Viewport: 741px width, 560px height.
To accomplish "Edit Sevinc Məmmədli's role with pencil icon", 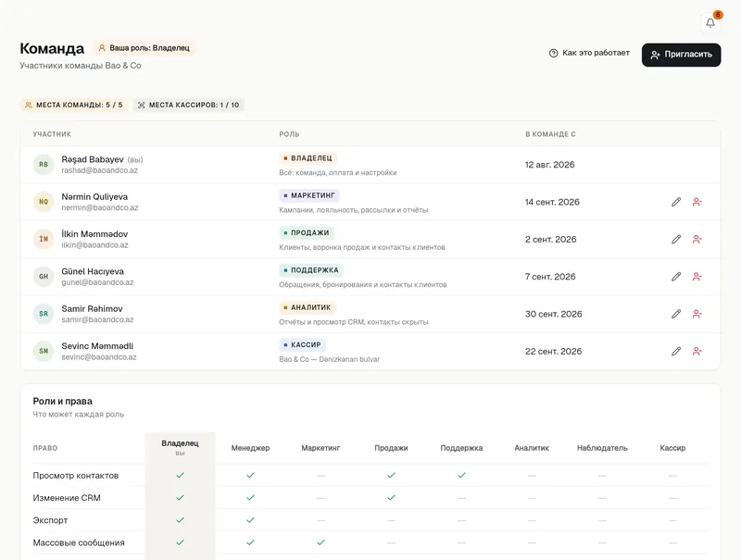I will coord(676,352).
